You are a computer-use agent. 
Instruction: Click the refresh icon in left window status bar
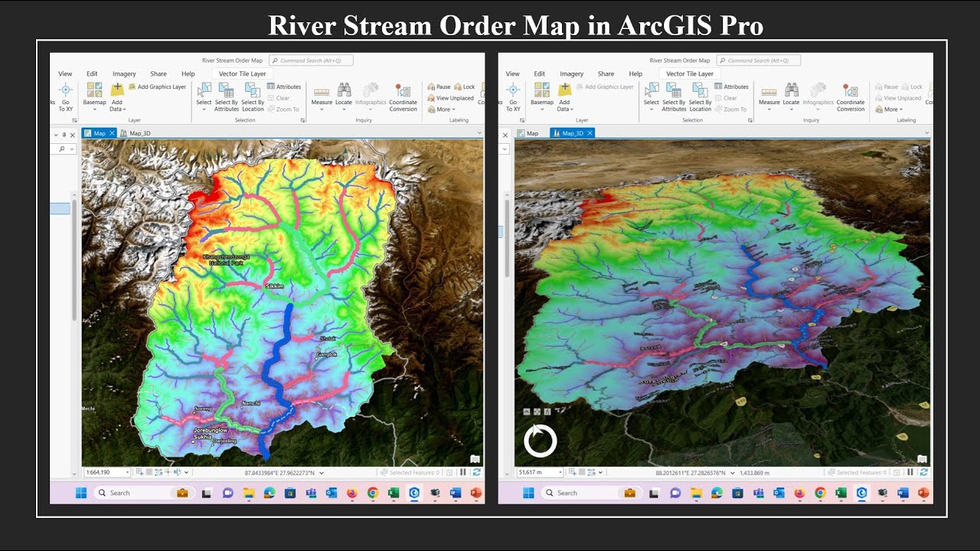(477, 473)
